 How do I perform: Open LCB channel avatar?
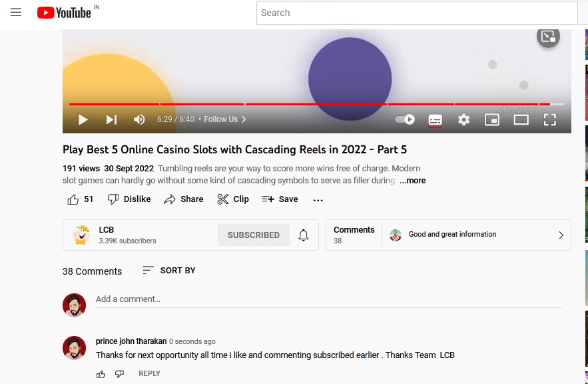[x=81, y=235]
